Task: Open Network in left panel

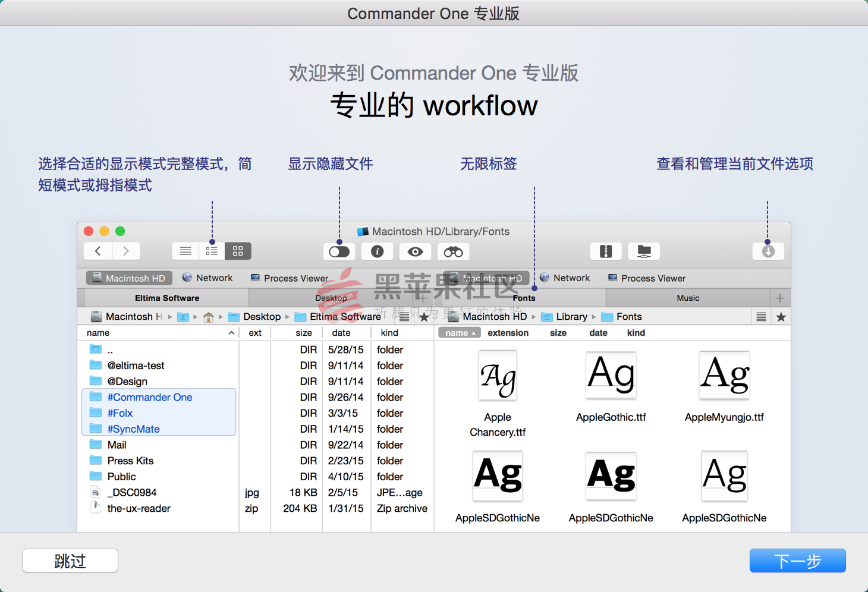Action: coord(207,278)
